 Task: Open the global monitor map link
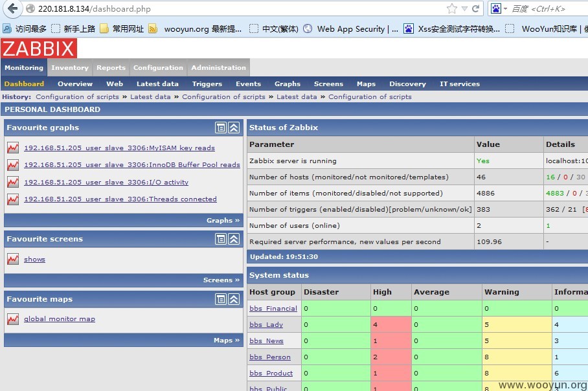59,318
